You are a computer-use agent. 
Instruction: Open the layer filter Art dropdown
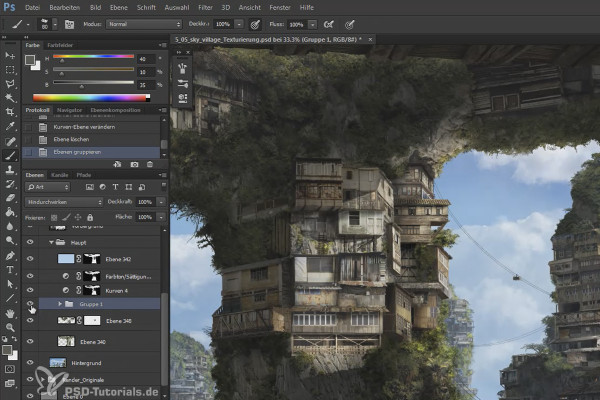coord(48,187)
